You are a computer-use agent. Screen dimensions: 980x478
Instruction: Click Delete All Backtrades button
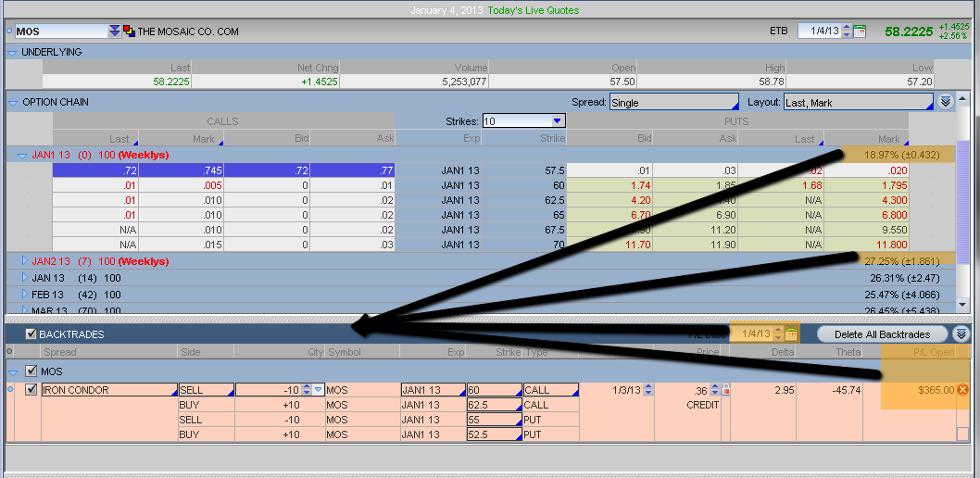(x=883, y=334)
